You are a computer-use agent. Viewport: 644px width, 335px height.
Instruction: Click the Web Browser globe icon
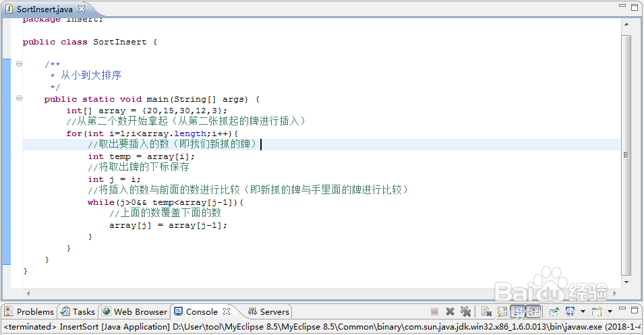coord(107,311)
